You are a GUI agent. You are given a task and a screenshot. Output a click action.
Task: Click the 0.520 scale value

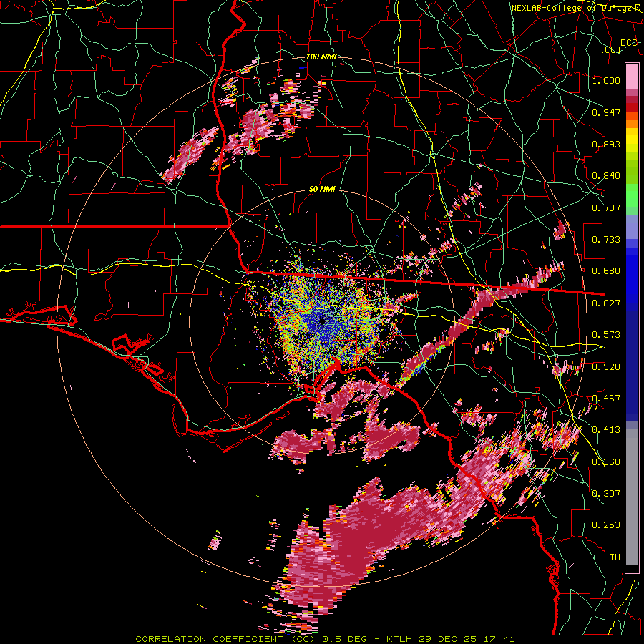click(x=606, y=367)
